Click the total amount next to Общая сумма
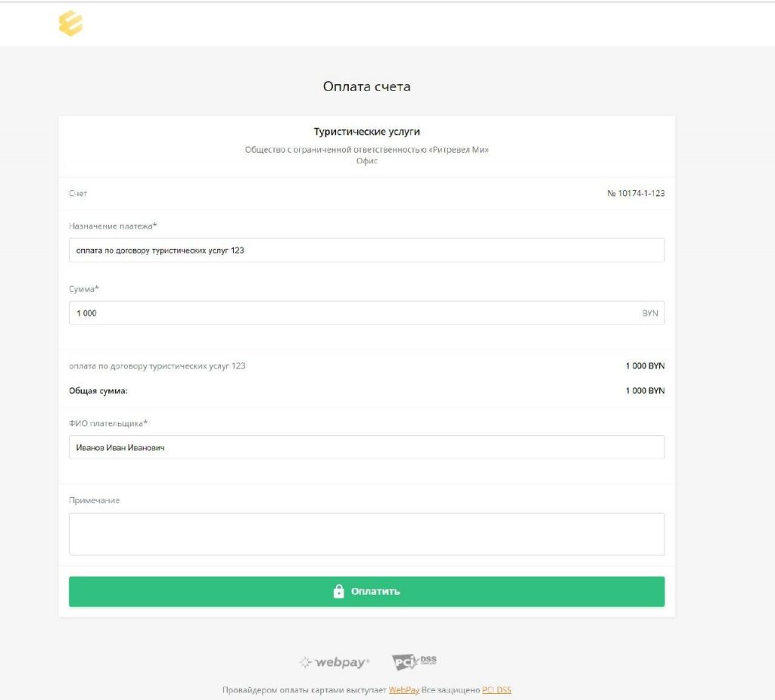The image size is (775, 700). (645, 391)
